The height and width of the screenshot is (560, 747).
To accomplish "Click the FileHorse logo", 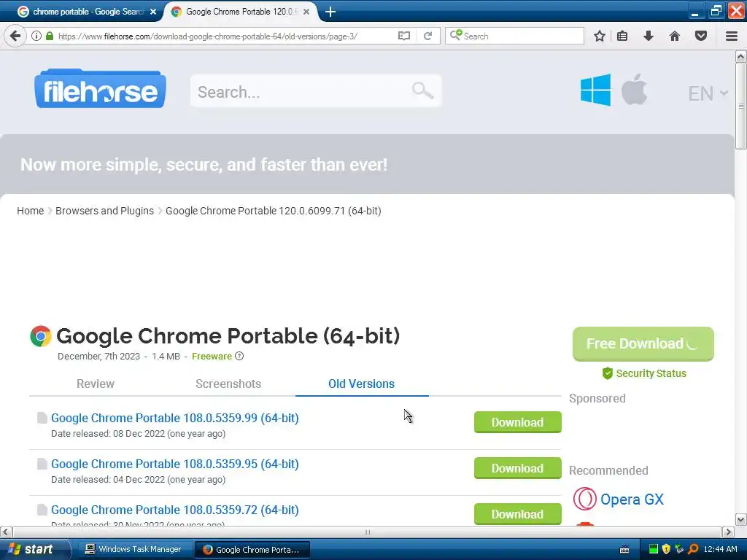I will (x=100, y=88).
